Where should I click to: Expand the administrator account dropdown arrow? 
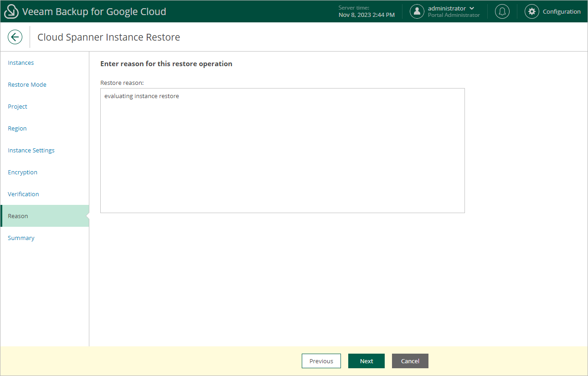point(472,8)
